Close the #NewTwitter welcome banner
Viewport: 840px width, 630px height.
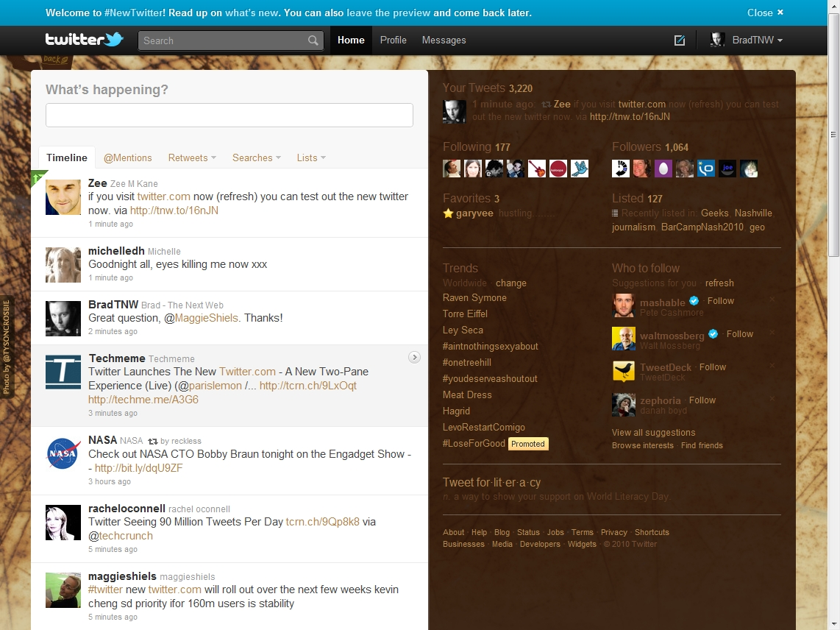[766, 13]
